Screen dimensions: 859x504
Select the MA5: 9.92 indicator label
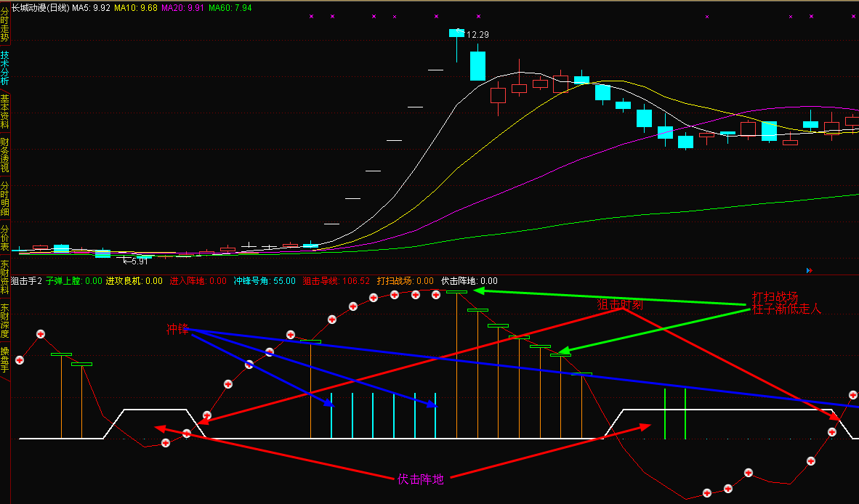91,8
